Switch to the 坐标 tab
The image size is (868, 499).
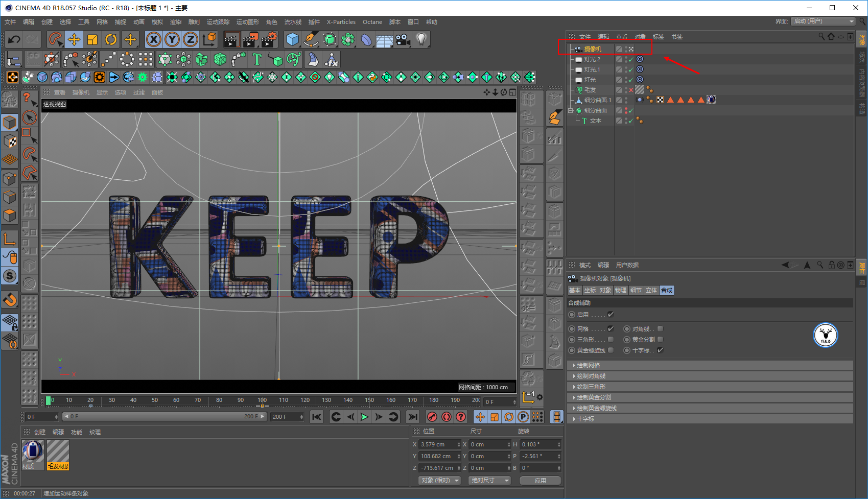pyautogui.click(x=590, y=290)
